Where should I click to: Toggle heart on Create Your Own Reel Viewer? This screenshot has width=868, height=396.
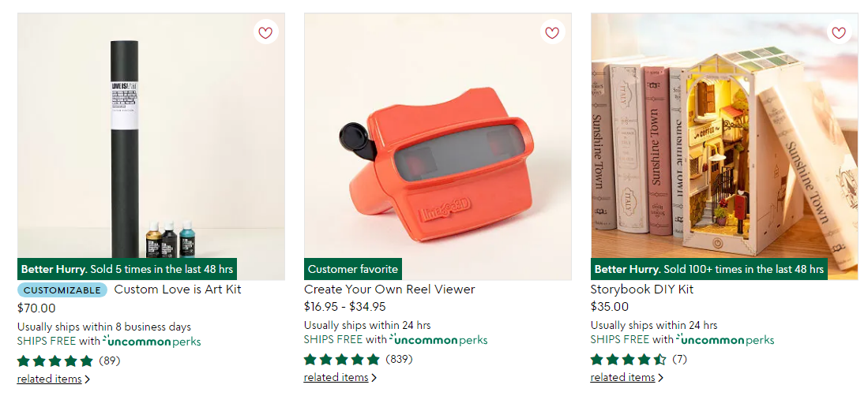point(552,32)
